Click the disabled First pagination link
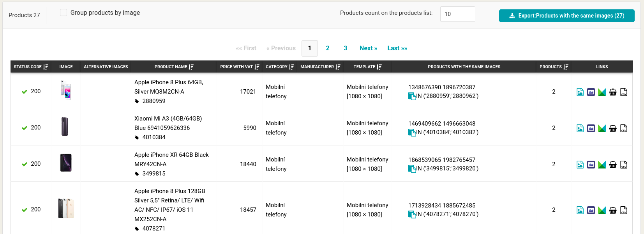 pyautogui.click(x=246, y=48)
